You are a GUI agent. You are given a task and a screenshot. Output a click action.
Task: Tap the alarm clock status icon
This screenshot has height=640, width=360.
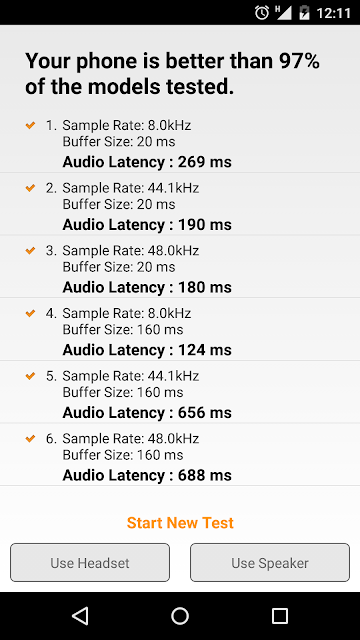point(262,13)
